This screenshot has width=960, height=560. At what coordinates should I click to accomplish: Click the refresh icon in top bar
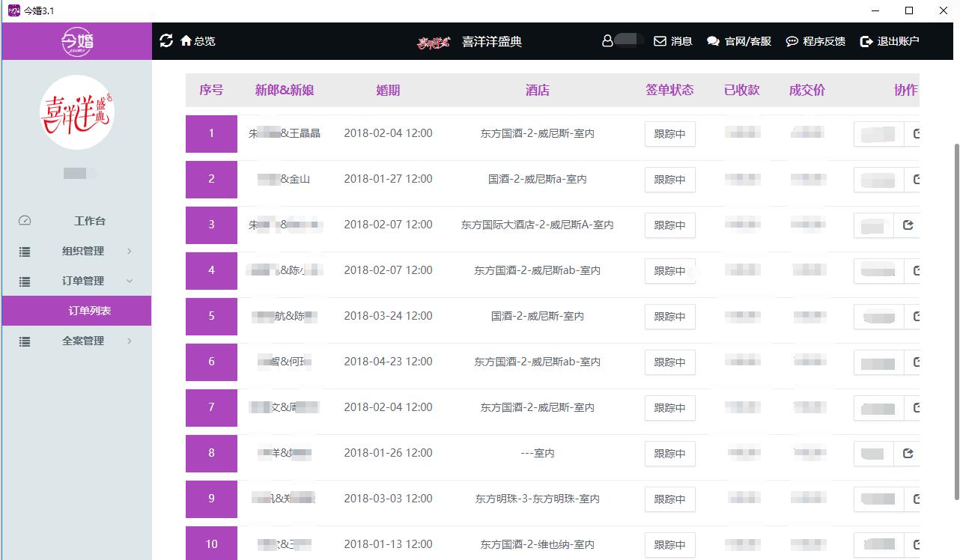(166, 40)
